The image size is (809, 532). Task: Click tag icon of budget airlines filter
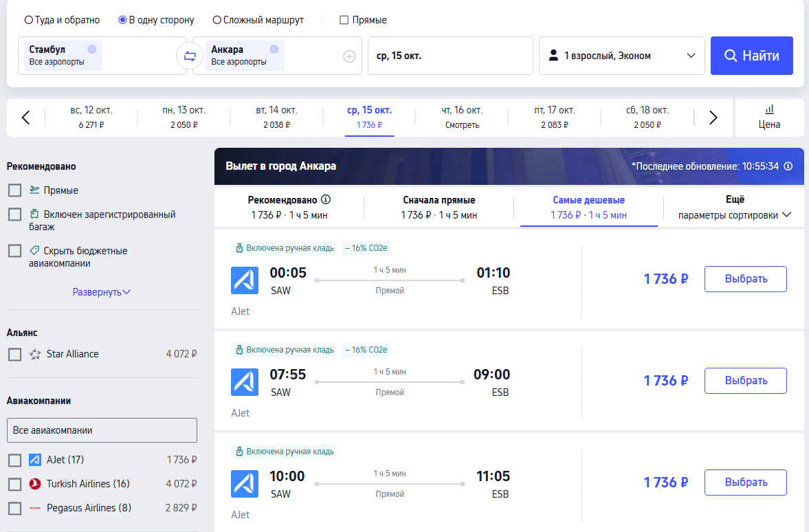(34, 250)
